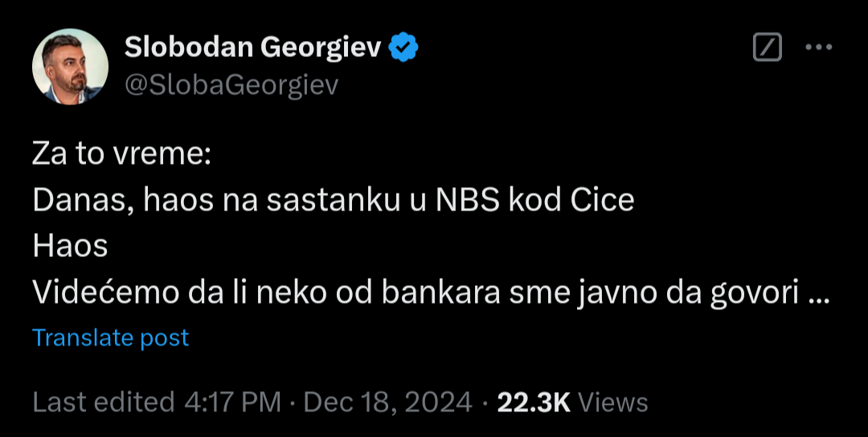Viewport: 868px width, 437px height.
Task: Click the 4:17 PM timestamp
Action: tap(232, 402)
